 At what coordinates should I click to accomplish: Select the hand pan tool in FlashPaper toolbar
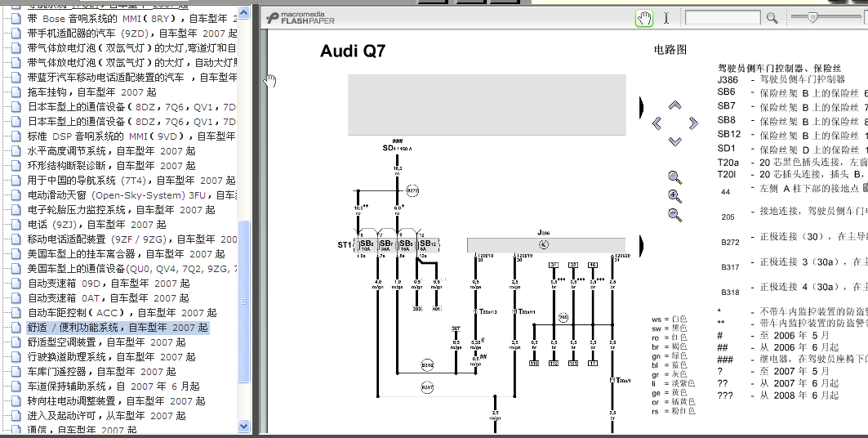click(x=643, y=18)
